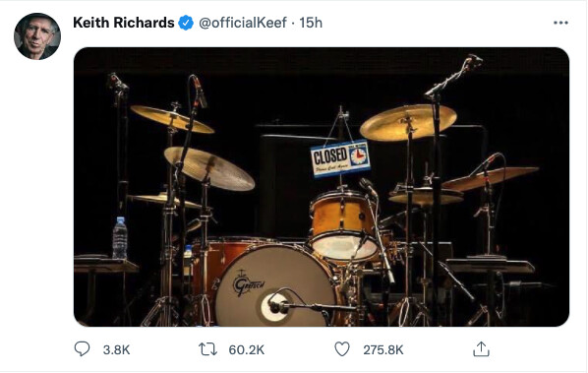Retweet using the arrows icon
The image size is (588, 373).
coord(207,349)
